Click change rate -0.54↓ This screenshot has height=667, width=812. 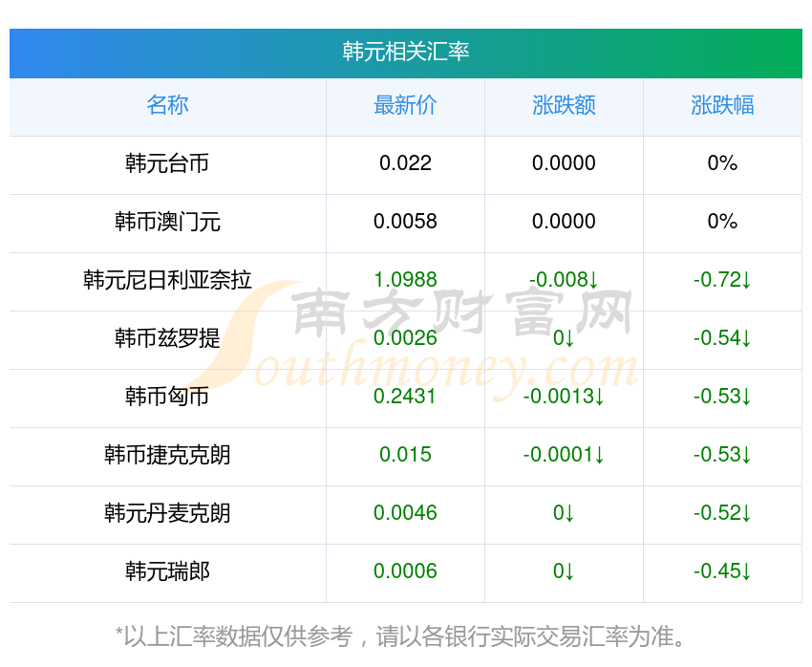click(722, 338)
